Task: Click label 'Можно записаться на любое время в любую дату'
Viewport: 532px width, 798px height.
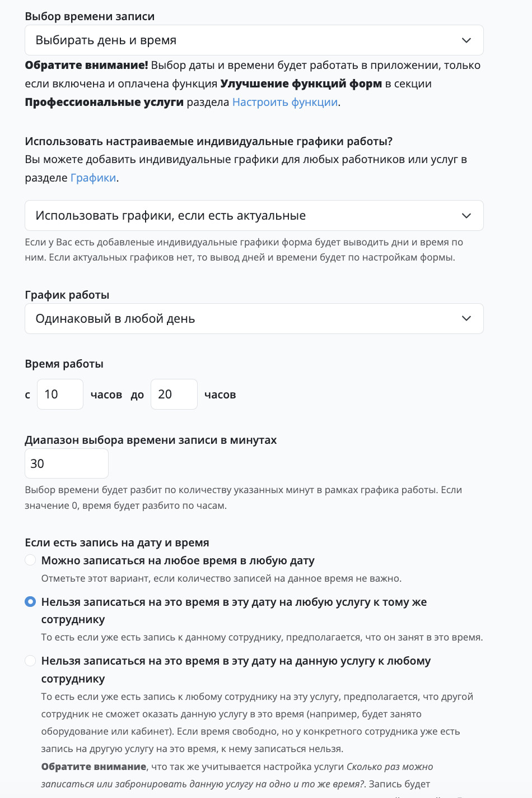Action: tap(178, 560)
